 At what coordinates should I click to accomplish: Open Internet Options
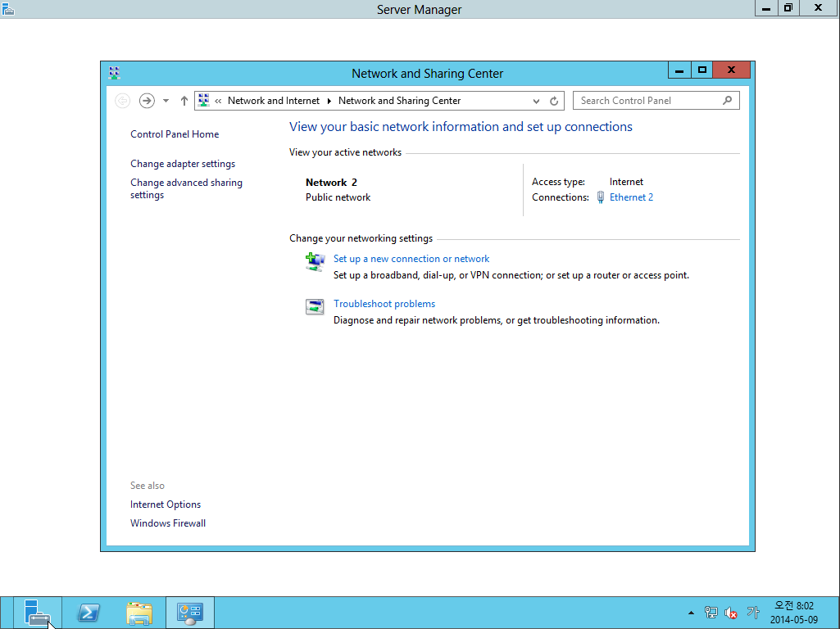click(x=166, y=505)
